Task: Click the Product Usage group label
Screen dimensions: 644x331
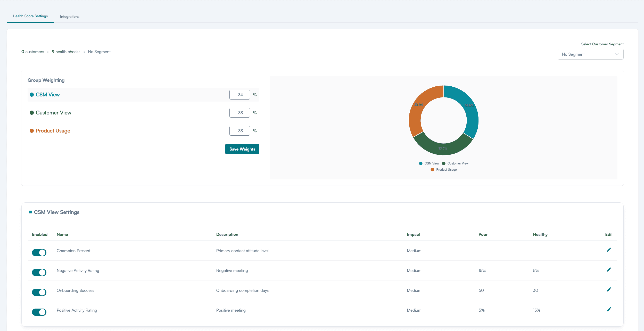Action: pyautogui.click(x=53, y=130)
